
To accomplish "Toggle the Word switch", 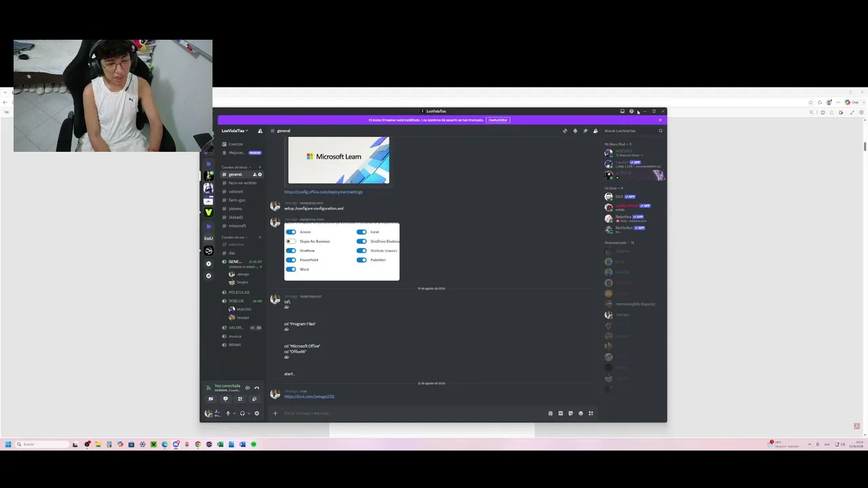I will coord(291,269).
